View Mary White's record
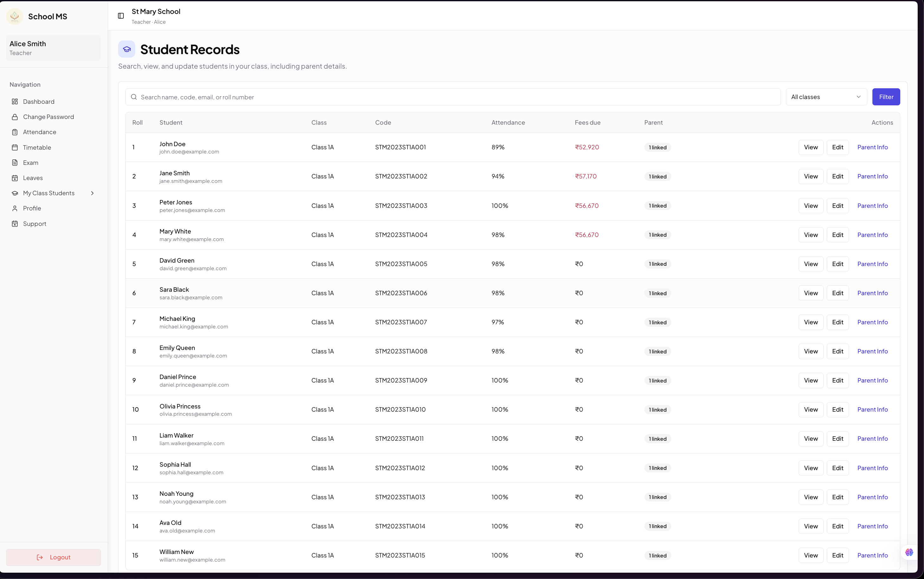Screen dimensions: 924x579 tap(811, 235)
